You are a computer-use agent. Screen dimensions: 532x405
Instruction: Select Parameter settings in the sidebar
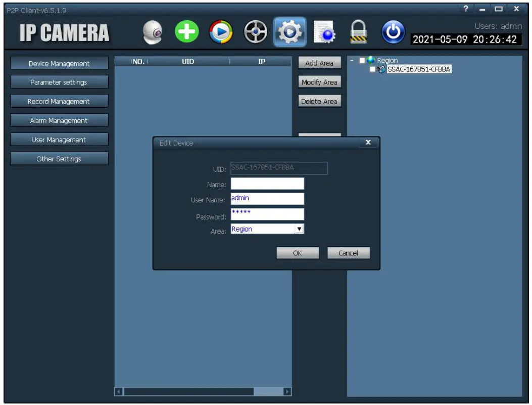(59, 82)
